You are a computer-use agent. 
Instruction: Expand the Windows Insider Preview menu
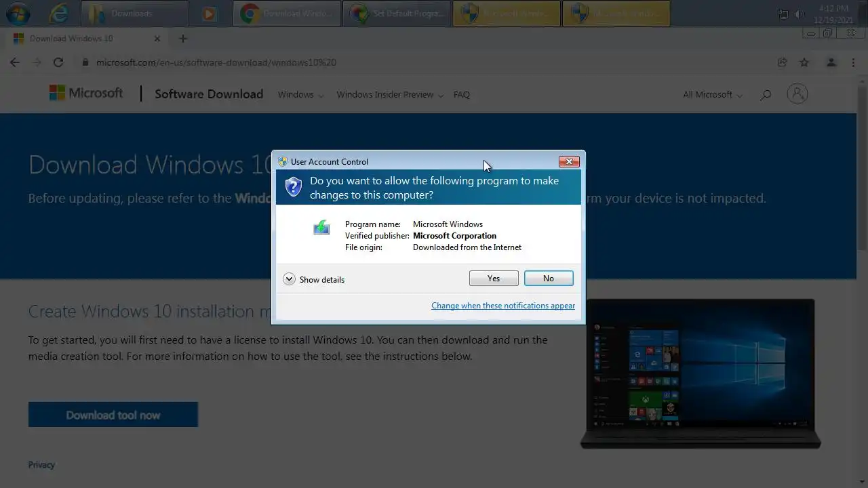point(390,95)
